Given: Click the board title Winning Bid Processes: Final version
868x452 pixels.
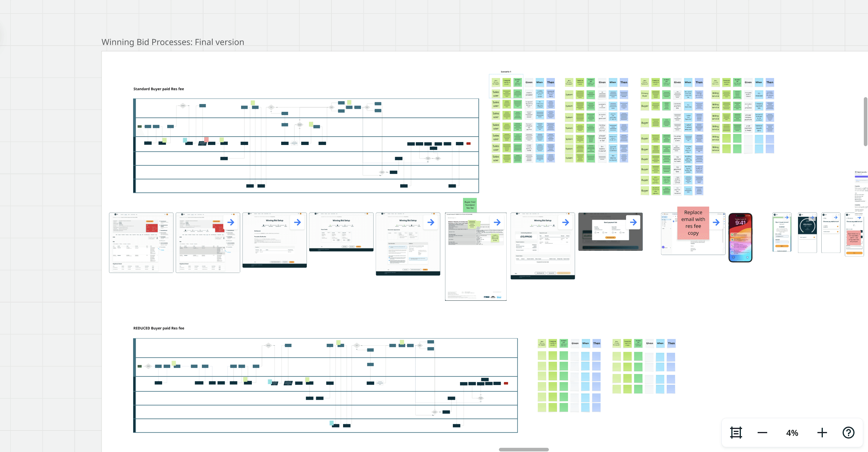Looking at the screenshot, I should pyautogui.click(x=173, y=42).
